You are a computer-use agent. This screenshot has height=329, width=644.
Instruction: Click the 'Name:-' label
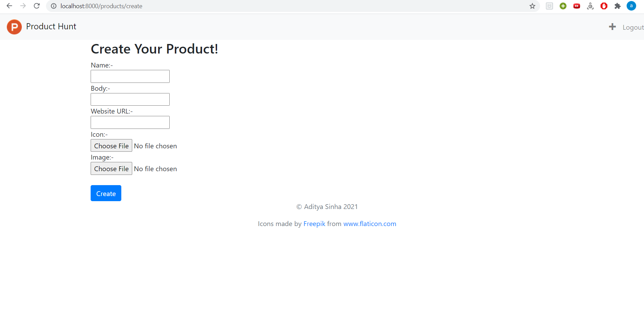point(102,65)
